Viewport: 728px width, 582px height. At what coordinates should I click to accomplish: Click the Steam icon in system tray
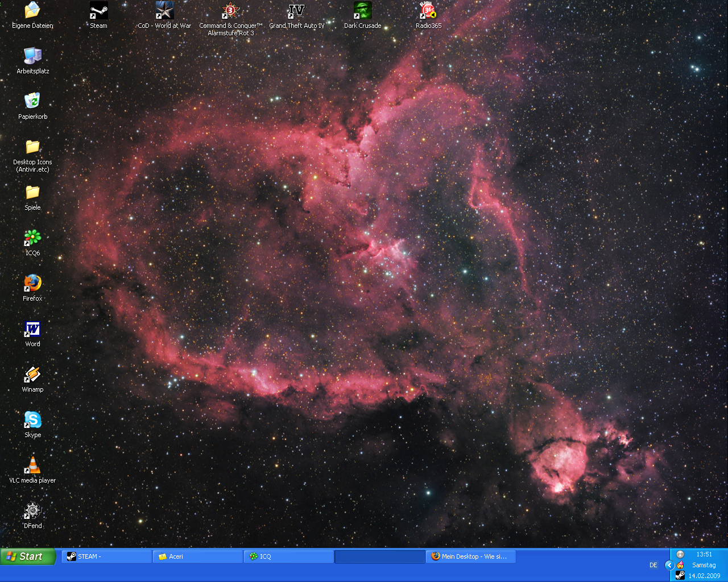(680, 575)
